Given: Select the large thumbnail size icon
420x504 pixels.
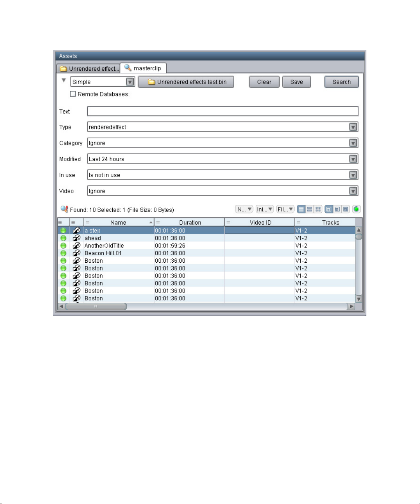Looking at the screenshot, I should coord(345,209).
